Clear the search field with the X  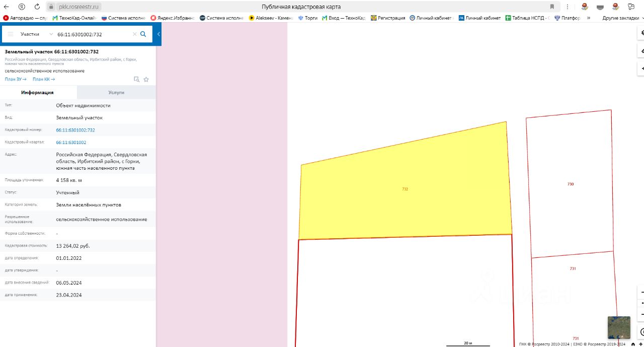pyautogui.click(x=134, y=34)
